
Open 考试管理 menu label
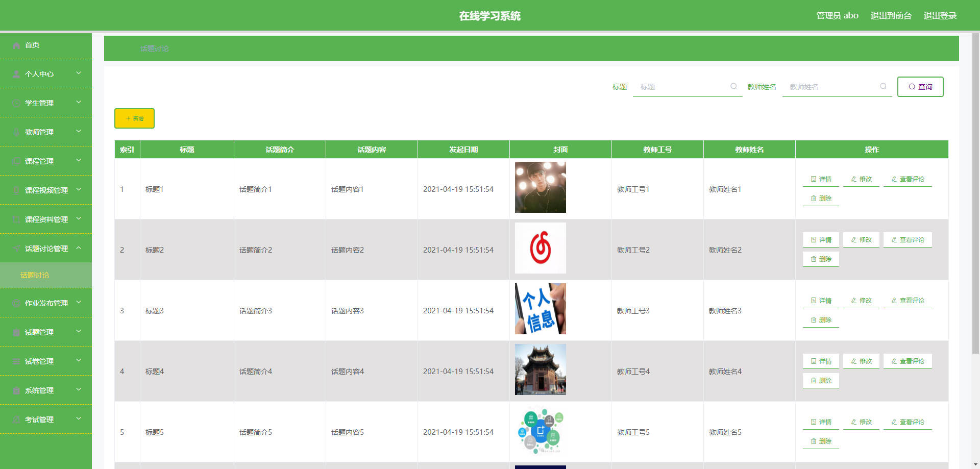39,419
